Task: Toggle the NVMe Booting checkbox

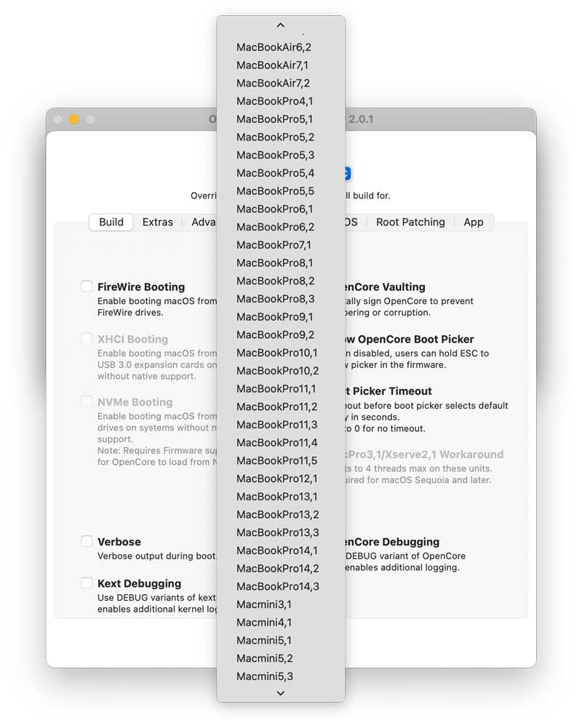Action: [87, 401]
